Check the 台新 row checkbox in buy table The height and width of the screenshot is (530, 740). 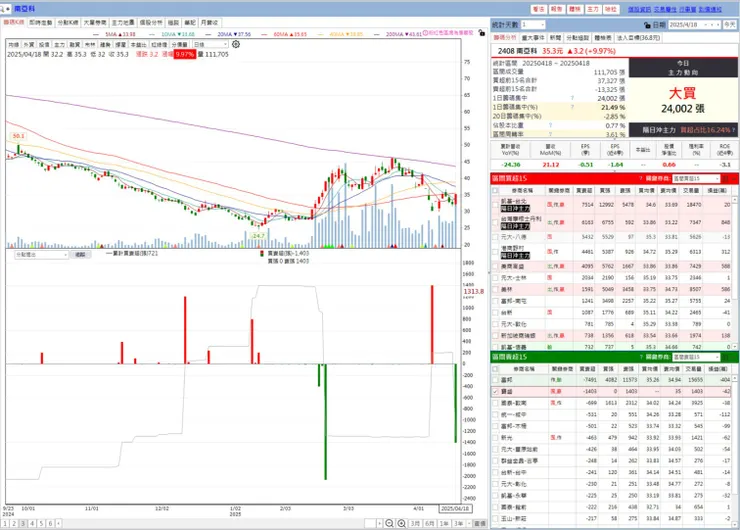tap(495, 312)
